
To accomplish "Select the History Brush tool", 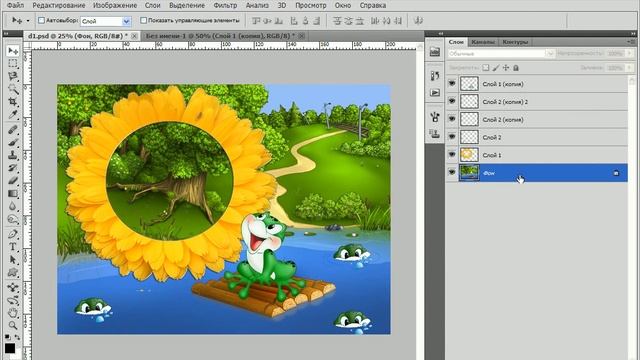I will tap(13, 168).
